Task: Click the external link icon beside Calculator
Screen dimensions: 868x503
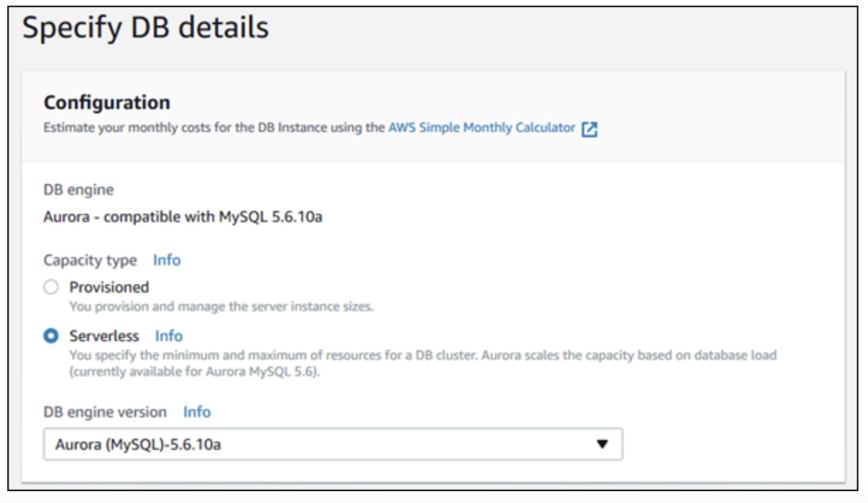Action: pos(589,129)
